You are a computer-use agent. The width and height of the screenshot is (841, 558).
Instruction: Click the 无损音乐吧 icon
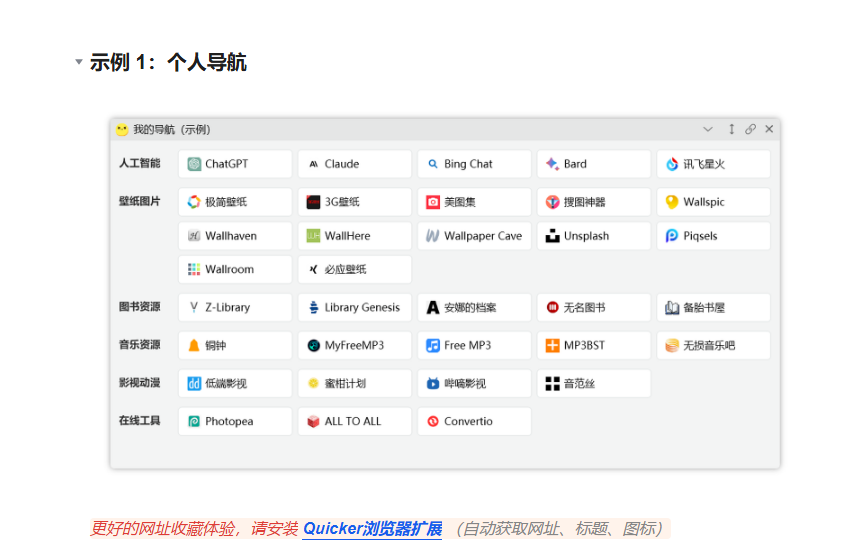click(x=672, y=346)
